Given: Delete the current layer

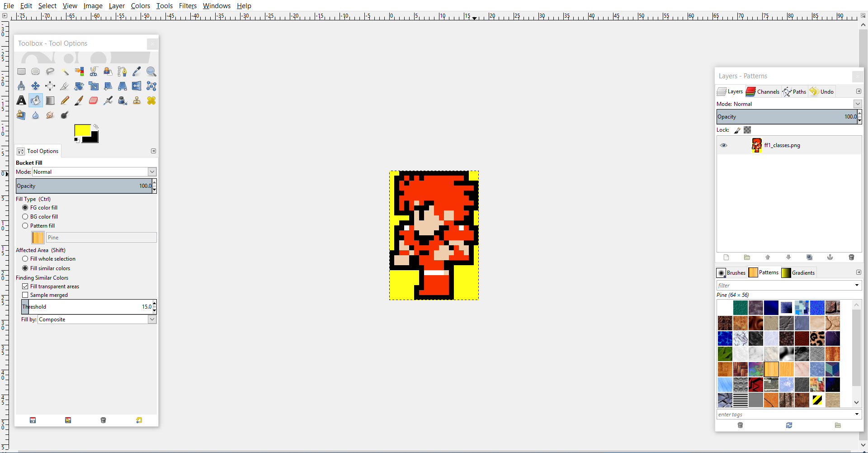Looking at the screenshot, I should pos(851,257).
